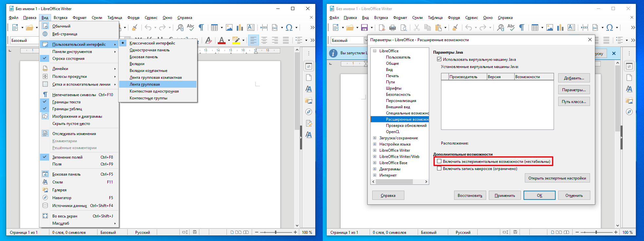Expand the Загрузка/сохранение tree node
Image resolution: width=644 pixels, height=241 pixels.
pos(375,138)
